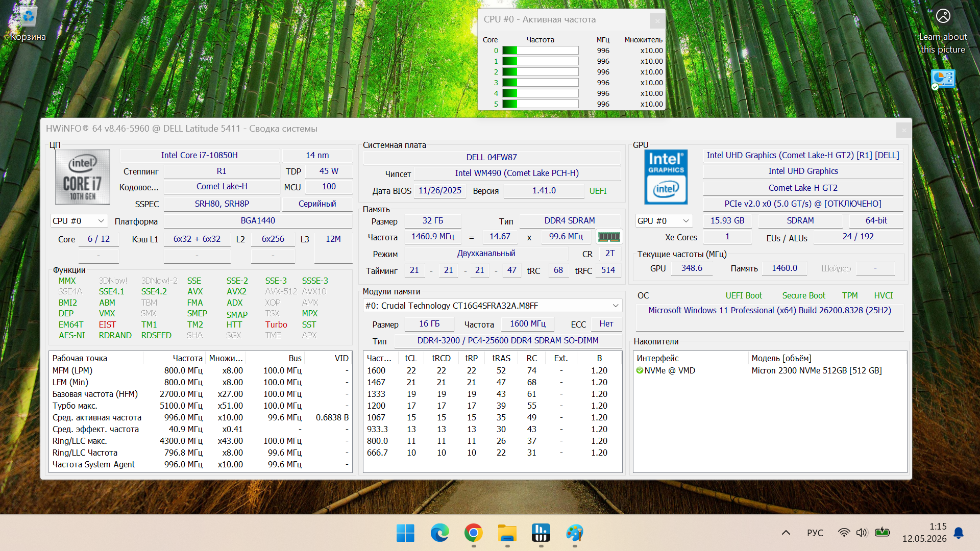
Task: Select the Ring/LLC макс. row
Action: pyautogui.click(x=201, y=441)
